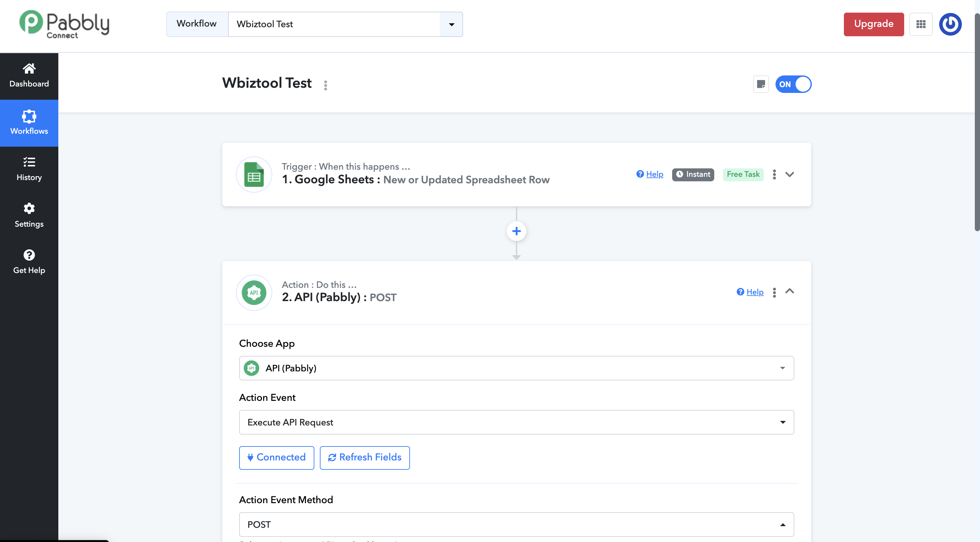Click the plus icon to add step
The width and height of the screenshot is (980, 542).
(x=516, y=231)
